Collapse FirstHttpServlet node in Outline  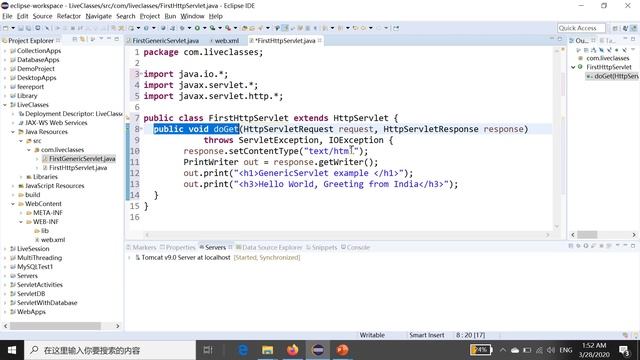[573, 67]
